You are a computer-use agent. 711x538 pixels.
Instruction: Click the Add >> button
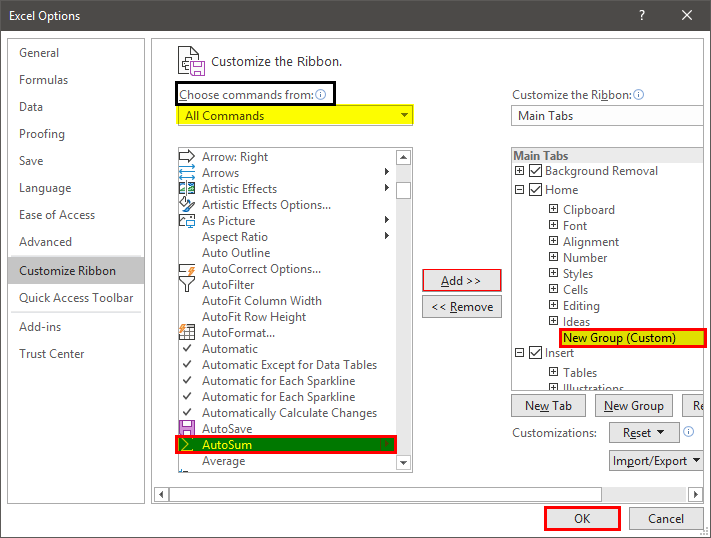pyautogui.click(x=462, y=280)
